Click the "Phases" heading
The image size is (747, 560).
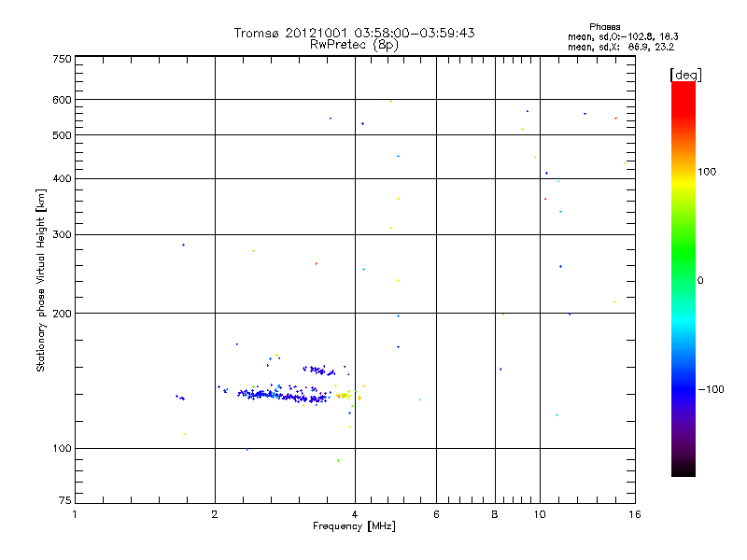pos(604,27)
